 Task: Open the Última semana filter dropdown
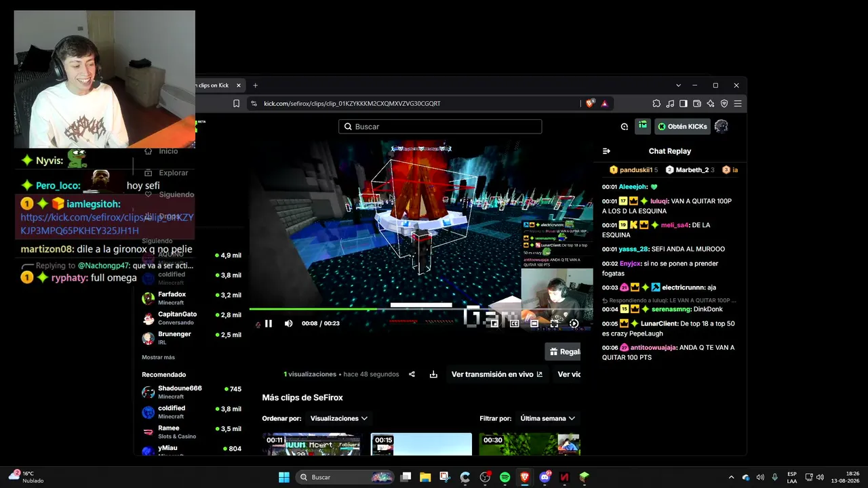tap(547, 419)
